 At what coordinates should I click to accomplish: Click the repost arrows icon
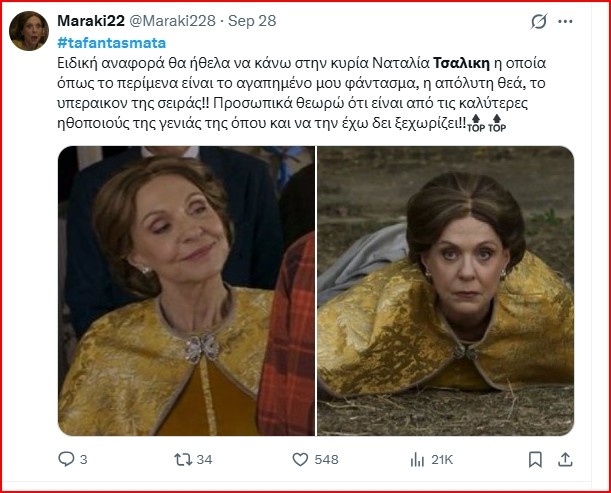tap(183, 459)
